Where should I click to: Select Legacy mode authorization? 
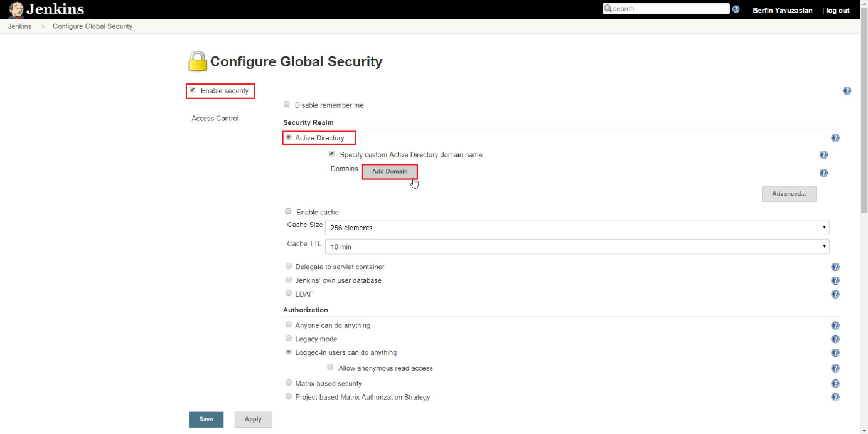pyautogui.click(x=289, y=338)
